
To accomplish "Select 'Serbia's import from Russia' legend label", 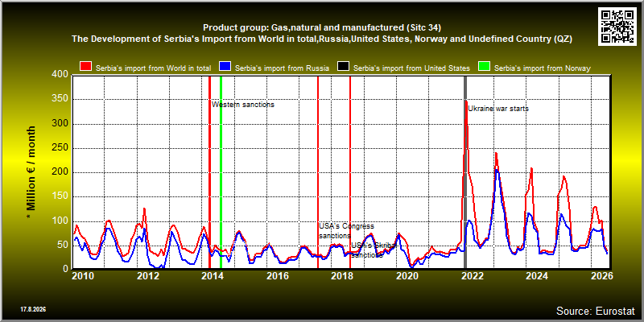I will pos(283,68).
